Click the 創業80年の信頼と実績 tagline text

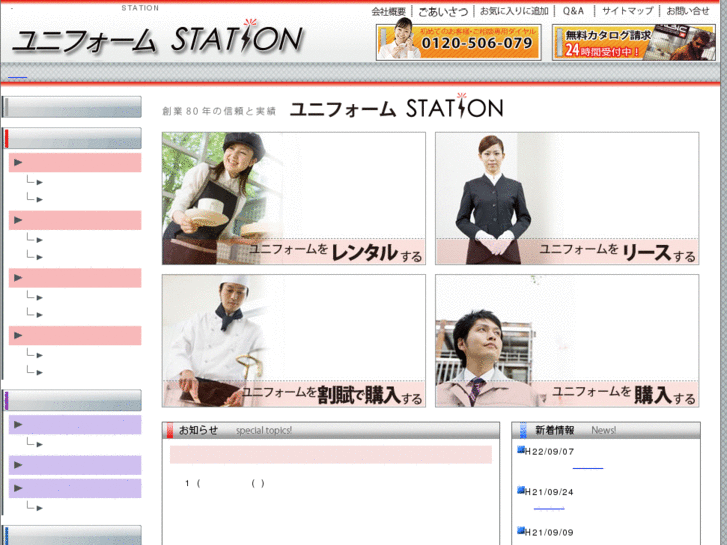tap(219, 111)
